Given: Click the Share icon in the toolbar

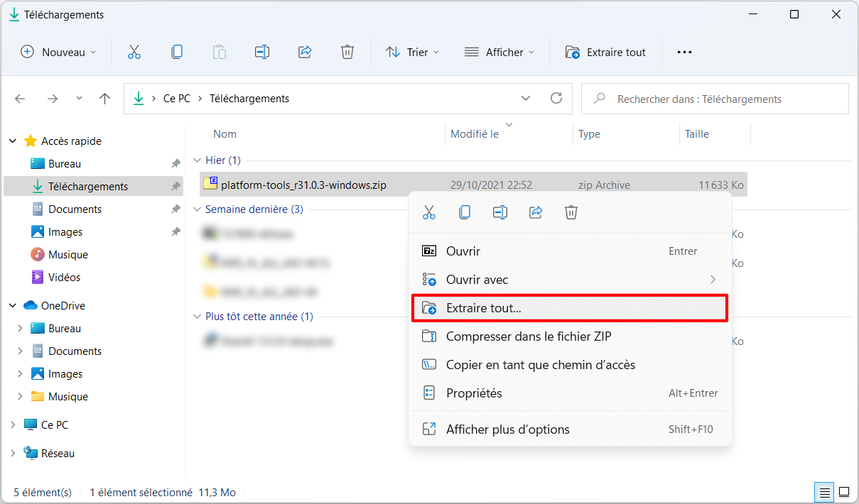Looking at the screenshot, I should [305, 52].
